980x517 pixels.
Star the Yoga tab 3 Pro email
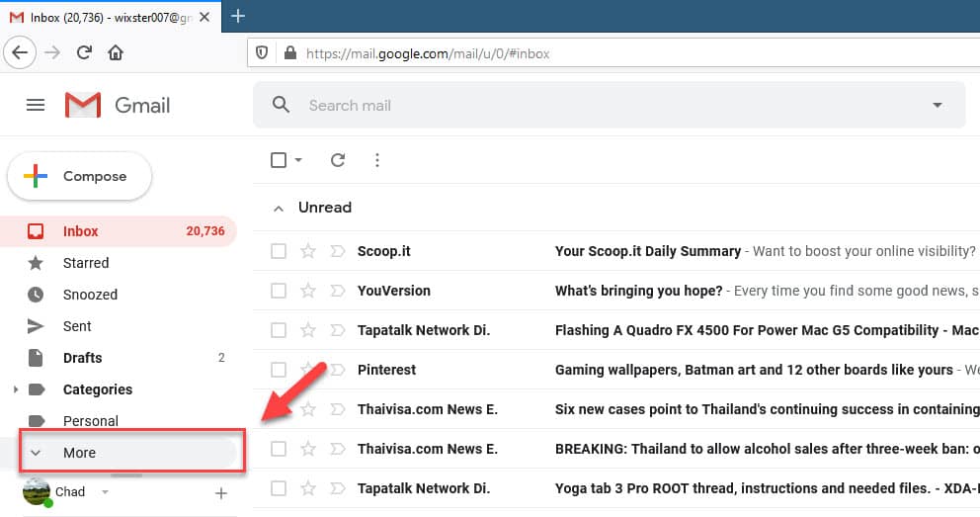click(307, 487)
